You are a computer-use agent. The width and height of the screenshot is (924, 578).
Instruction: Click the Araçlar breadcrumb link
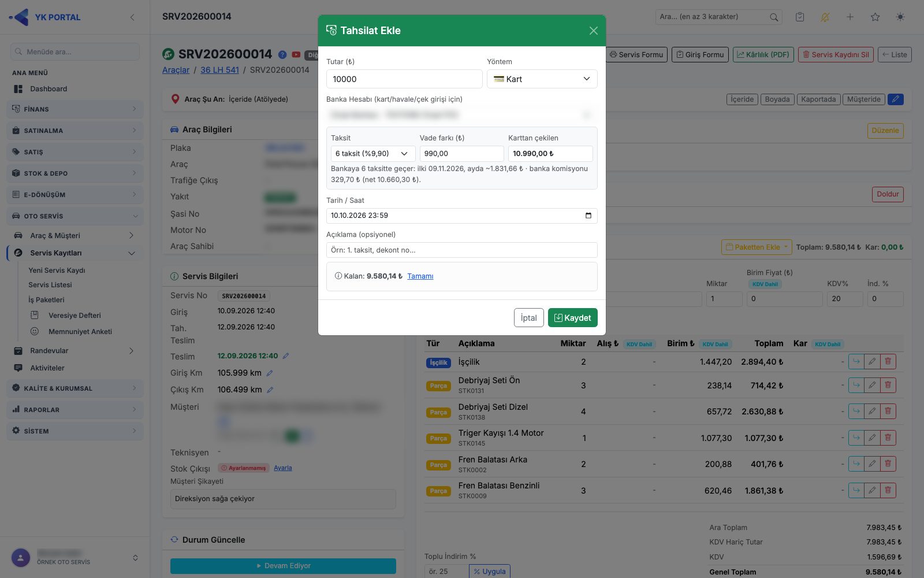click(x=176, y=70)
